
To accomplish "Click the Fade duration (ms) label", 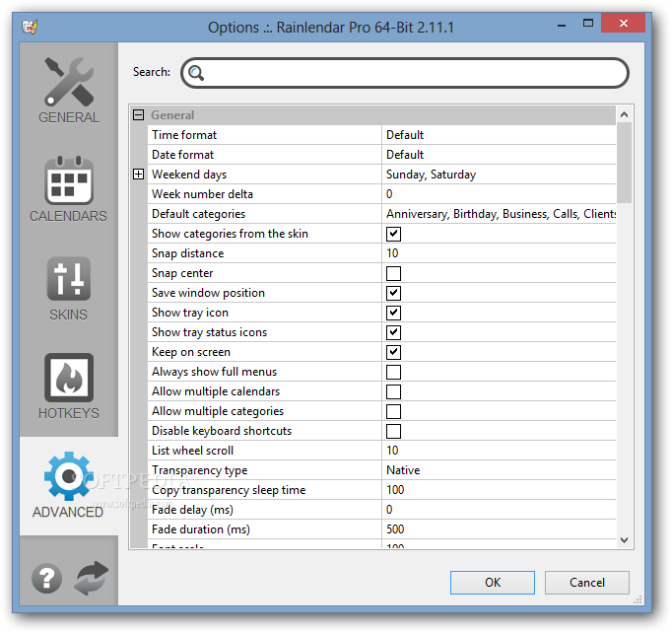I will coord(201,529).
